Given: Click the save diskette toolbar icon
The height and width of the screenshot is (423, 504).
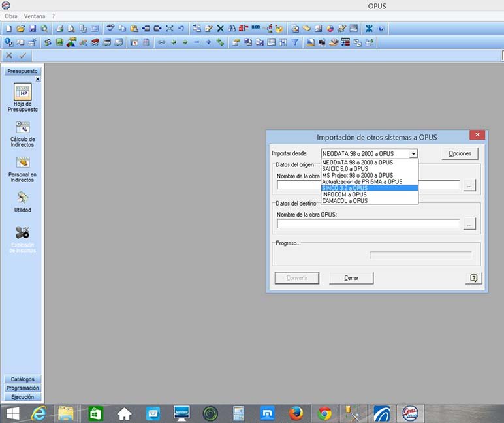Looking at the screenshot, I should 32,29.
